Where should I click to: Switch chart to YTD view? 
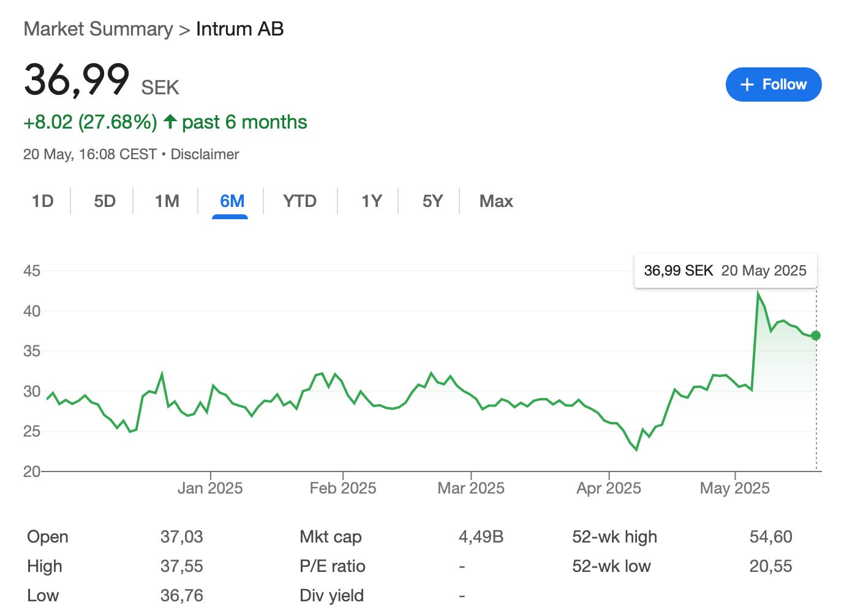click(299, 201)
